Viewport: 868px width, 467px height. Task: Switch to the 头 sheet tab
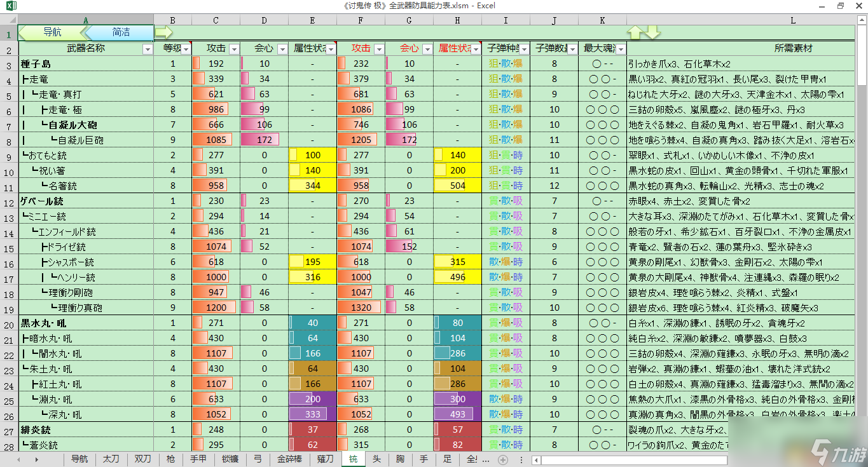377,459
